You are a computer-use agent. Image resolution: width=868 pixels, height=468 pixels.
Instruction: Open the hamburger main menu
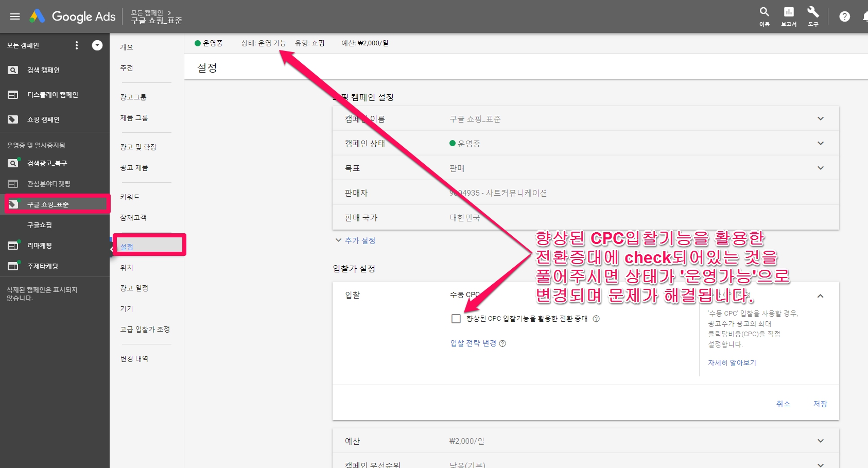[15, 16]
